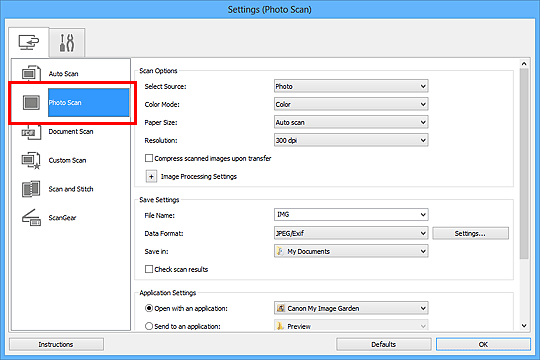Select Auto Scan in the sidebar

[63, 74]
